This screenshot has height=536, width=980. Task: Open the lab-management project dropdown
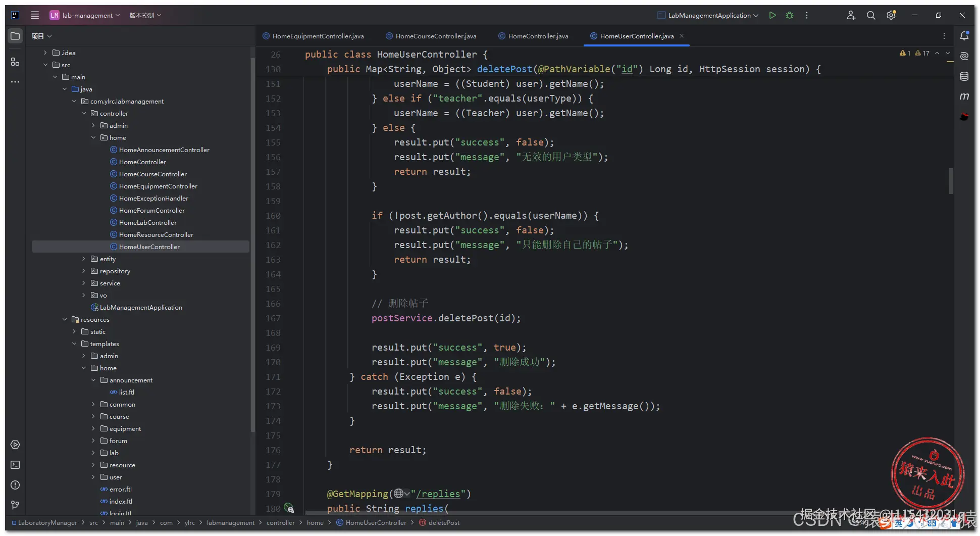click(x=85, y=15)
